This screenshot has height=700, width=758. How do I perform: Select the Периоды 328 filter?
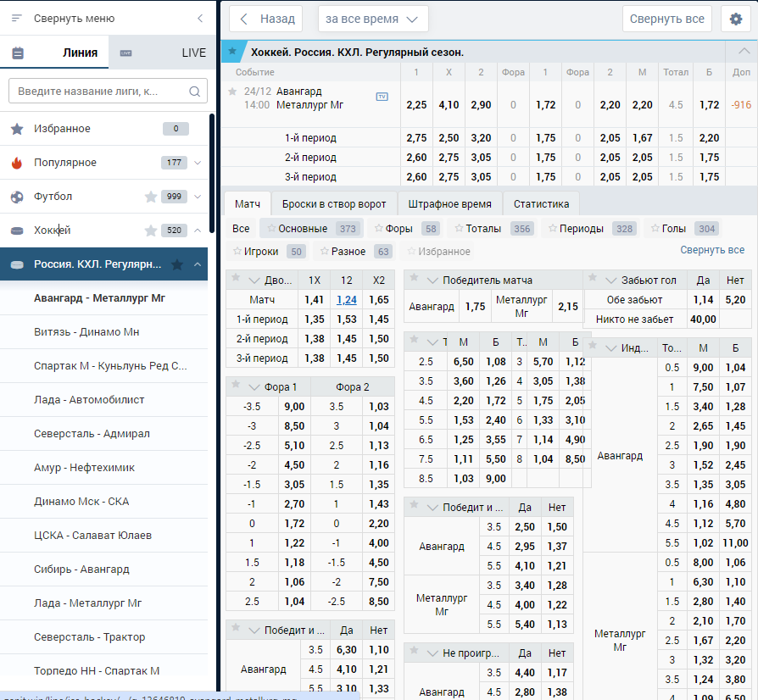click(591, 229)
